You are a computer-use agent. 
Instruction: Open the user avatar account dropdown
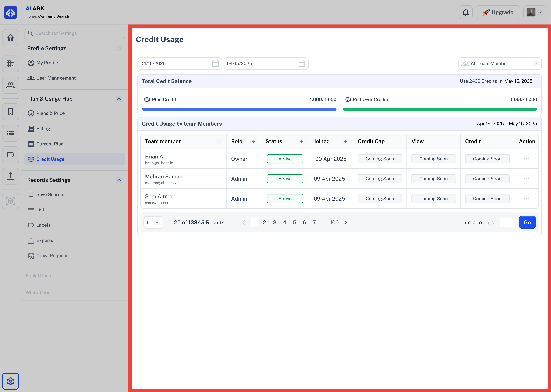(x=535, y=12)
